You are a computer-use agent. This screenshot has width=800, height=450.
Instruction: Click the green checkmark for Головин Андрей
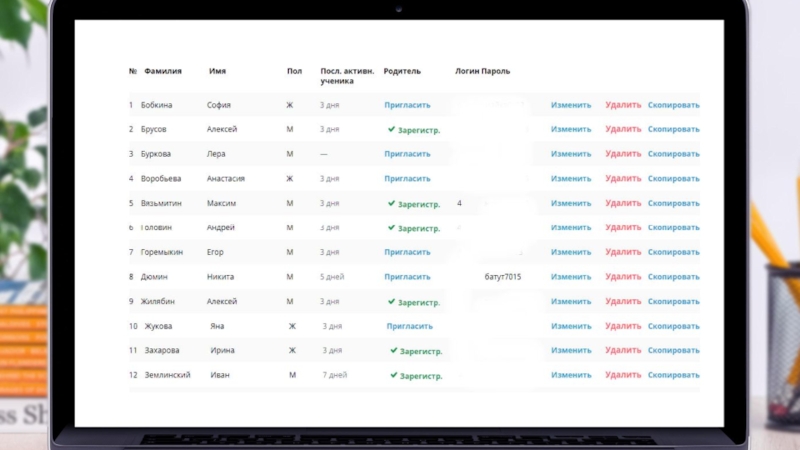pos(392,229)
